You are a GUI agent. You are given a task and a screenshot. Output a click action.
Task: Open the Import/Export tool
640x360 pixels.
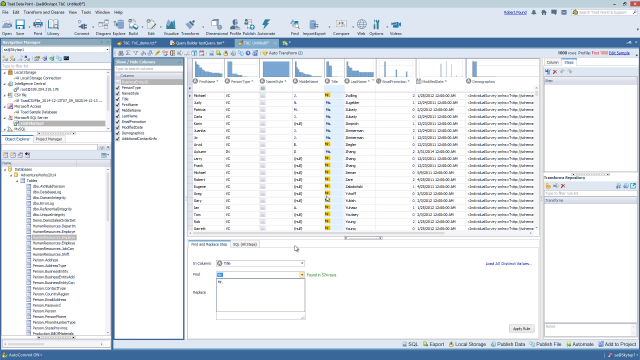pyautogui.click(x=314, y=27)
